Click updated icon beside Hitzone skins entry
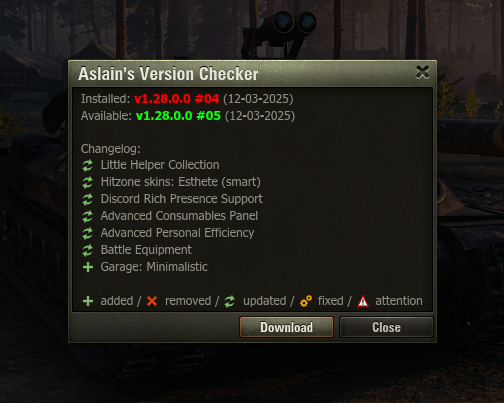Viewport: 504px width, 403px height. click(88, 182)
